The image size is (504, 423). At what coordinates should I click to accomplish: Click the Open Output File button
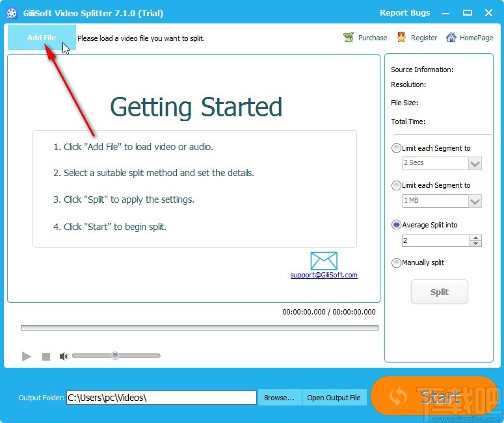[x=334, y=398]
